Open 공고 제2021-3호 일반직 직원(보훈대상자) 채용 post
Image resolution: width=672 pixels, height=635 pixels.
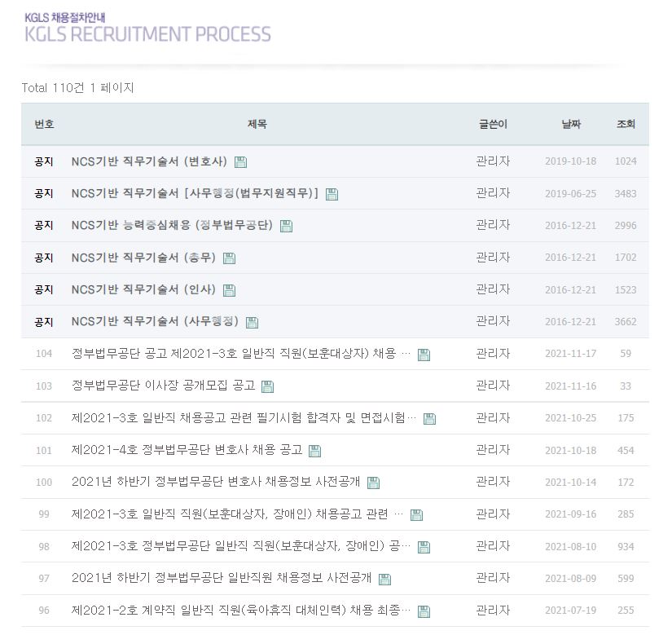pos(241,353)
